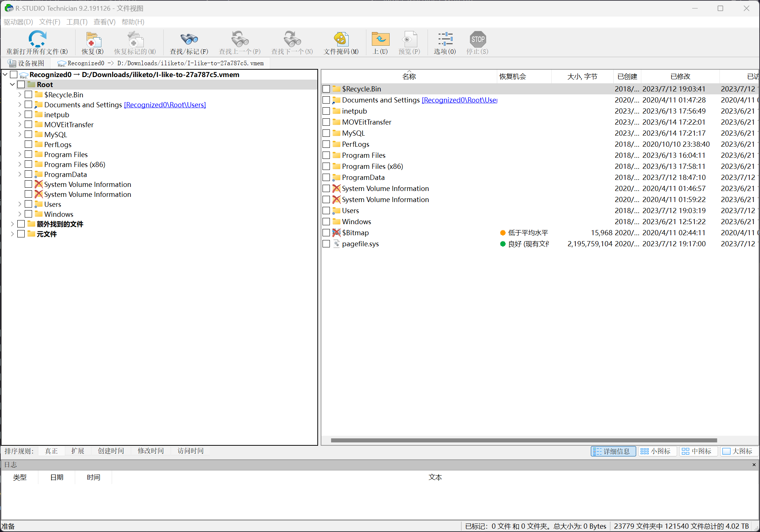
Task: Click the Recover Marked (恢复标记的) icon
Action: click(135, 39)
